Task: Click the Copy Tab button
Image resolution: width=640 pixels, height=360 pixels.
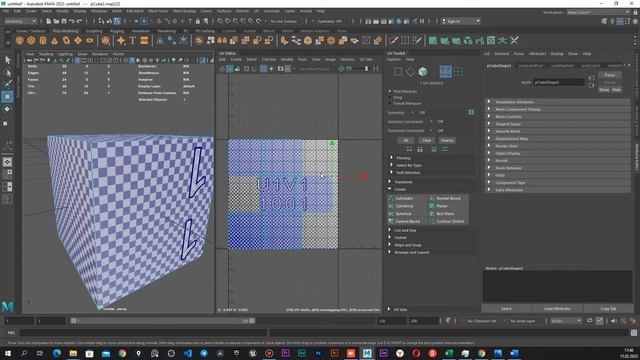Action: [x=608, y=309]
